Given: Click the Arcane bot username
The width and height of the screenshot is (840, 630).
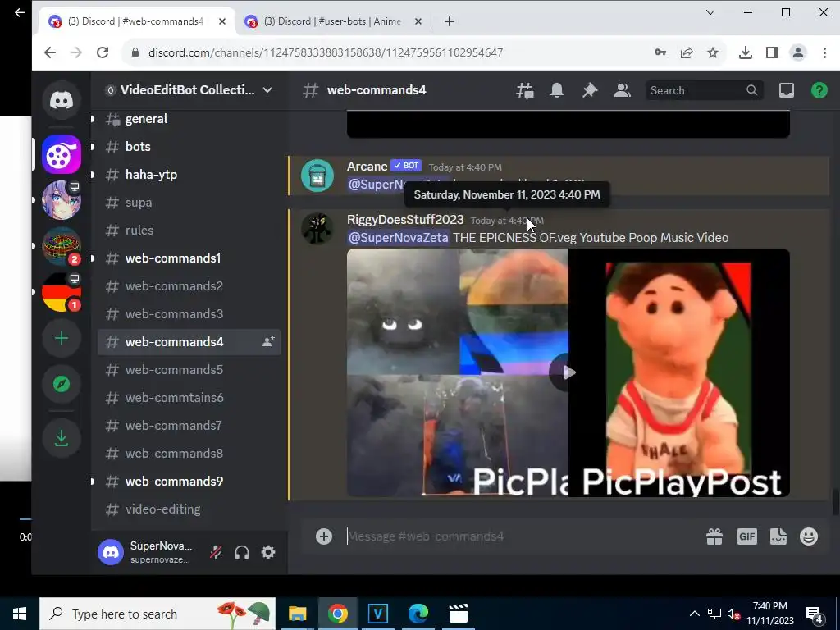Looking at the screenshot, I should pos(367,166).
